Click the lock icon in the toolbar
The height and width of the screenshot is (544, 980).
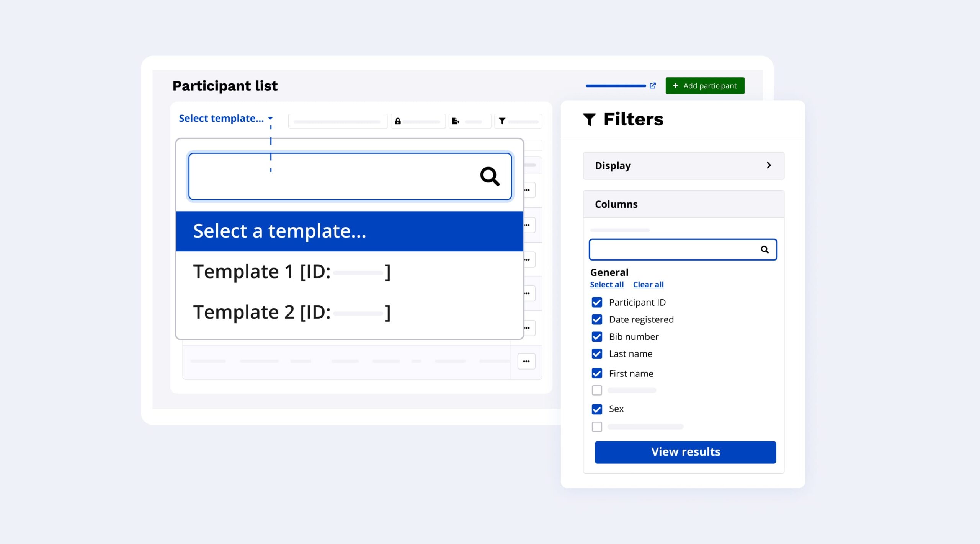point(398,121)
